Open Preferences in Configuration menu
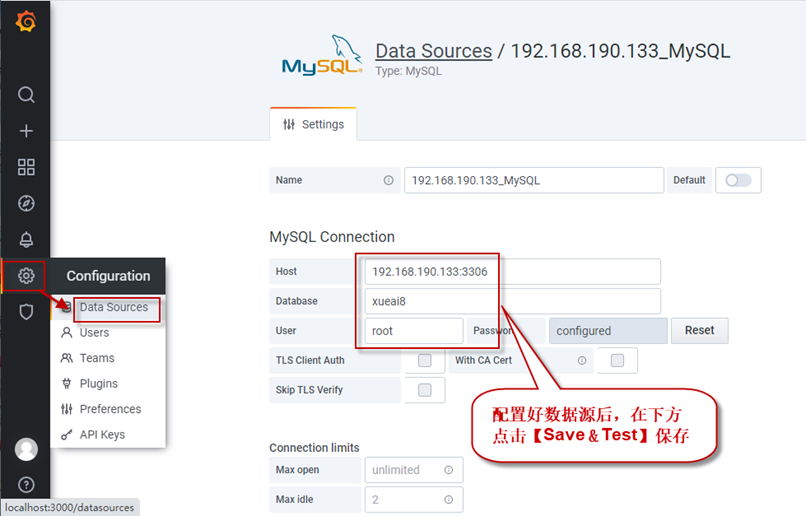806x516 pixels. pyautogui.click(x=111, y=409)
